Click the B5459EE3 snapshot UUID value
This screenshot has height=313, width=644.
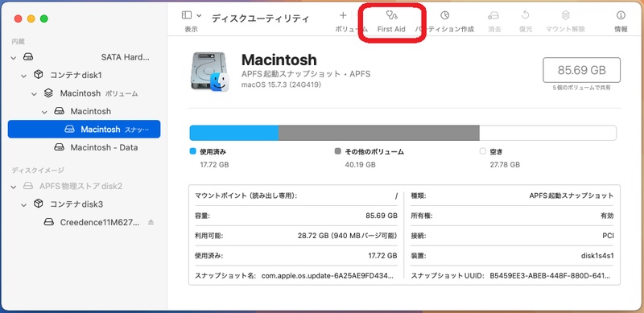[551, 276]
